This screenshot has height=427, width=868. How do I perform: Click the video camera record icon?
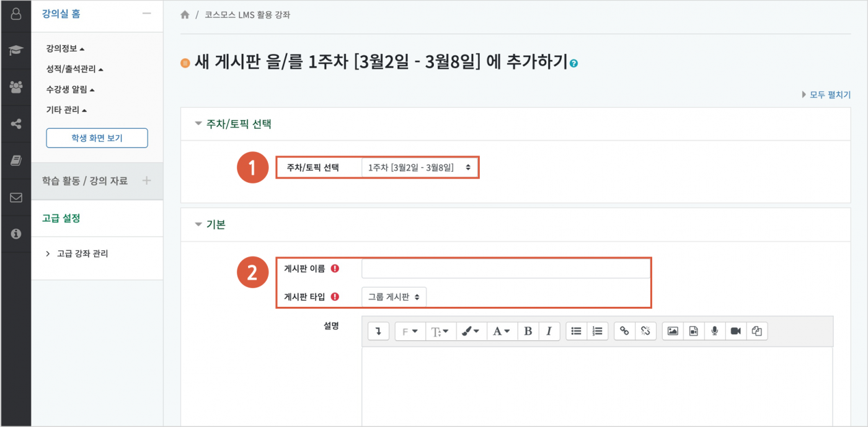735,331
